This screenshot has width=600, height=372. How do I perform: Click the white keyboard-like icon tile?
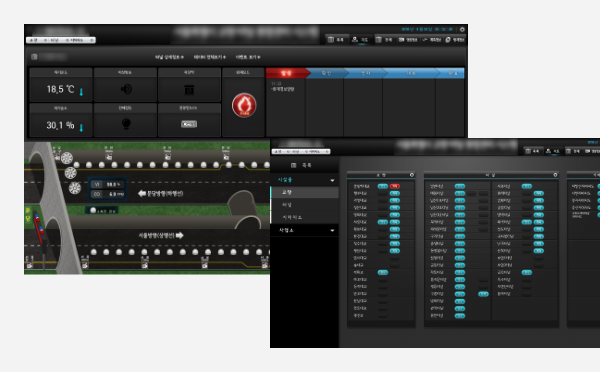pos(189,124)
